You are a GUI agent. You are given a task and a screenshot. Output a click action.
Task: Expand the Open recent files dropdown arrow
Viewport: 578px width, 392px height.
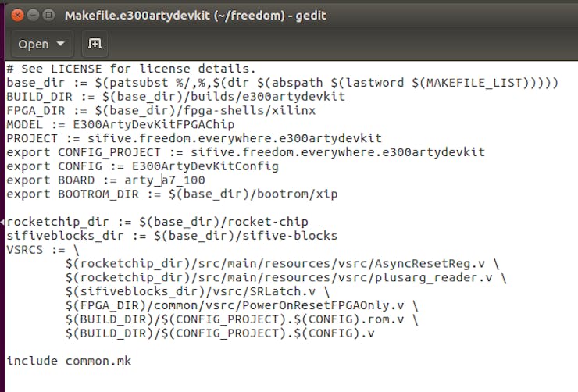[60, 44]
